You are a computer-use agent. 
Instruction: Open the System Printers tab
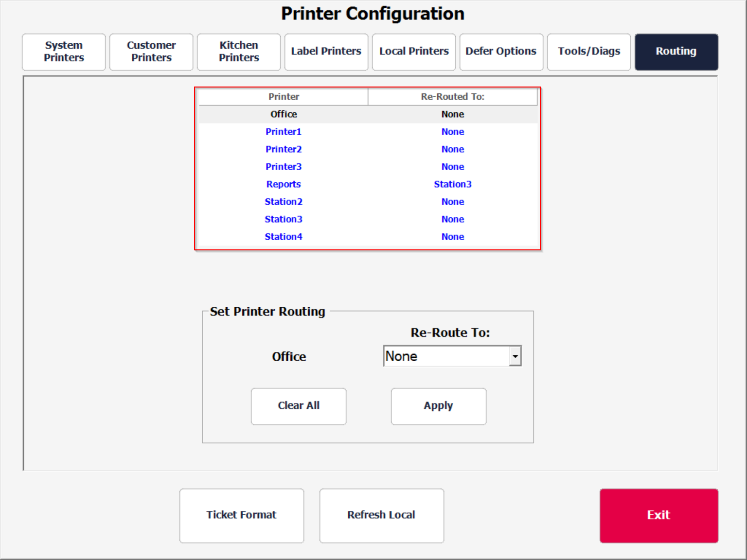pyautogui.click(x=64, y=52)
